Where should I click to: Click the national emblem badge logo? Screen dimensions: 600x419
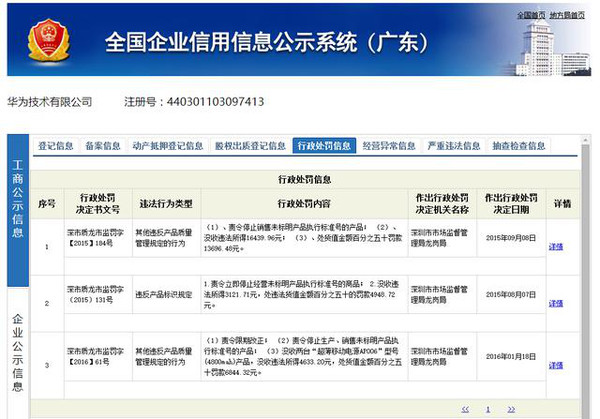[48, 41]
